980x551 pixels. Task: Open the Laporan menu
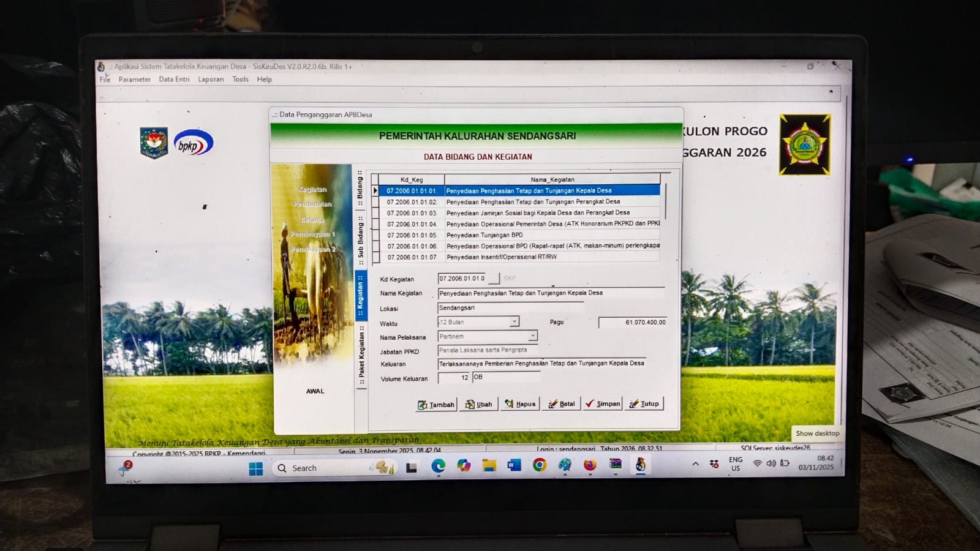[x=211, y=80]
